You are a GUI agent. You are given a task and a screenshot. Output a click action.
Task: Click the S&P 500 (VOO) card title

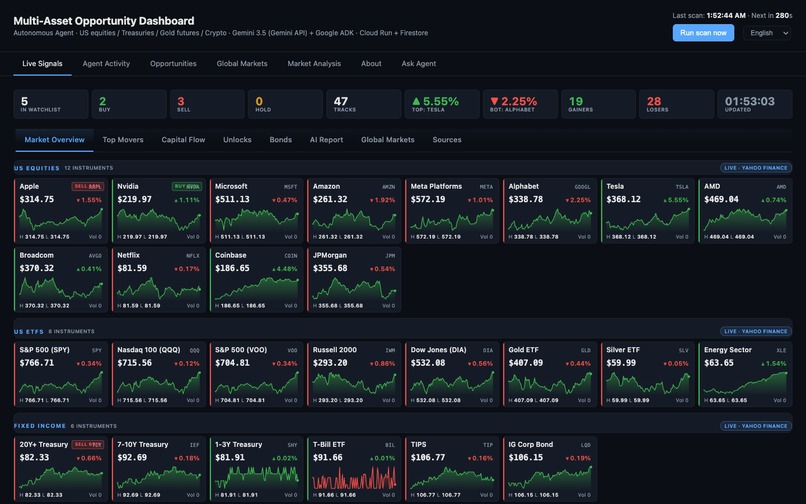(x=241, y=350)
